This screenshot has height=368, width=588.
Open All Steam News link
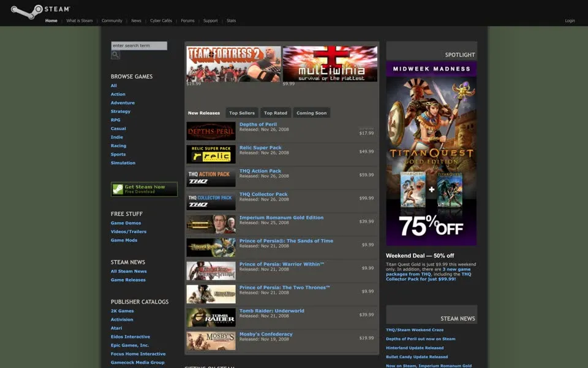click(x=129, y=271)
